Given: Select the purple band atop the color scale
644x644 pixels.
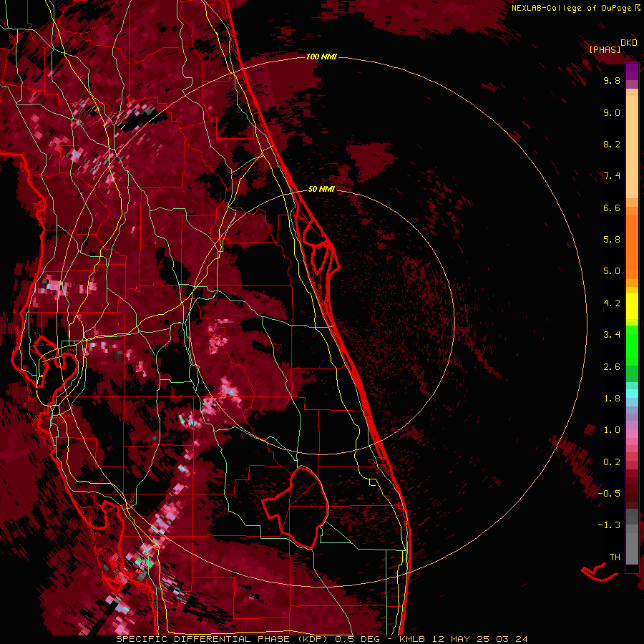Looking at the screenshot, I should click(632, 72).
